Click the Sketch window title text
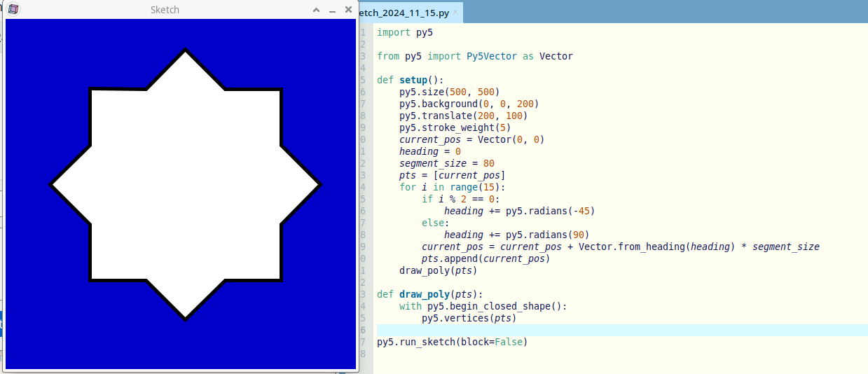The height and width of the screenshot is (374, 868). pyautogui.click(x=165, y=10)
